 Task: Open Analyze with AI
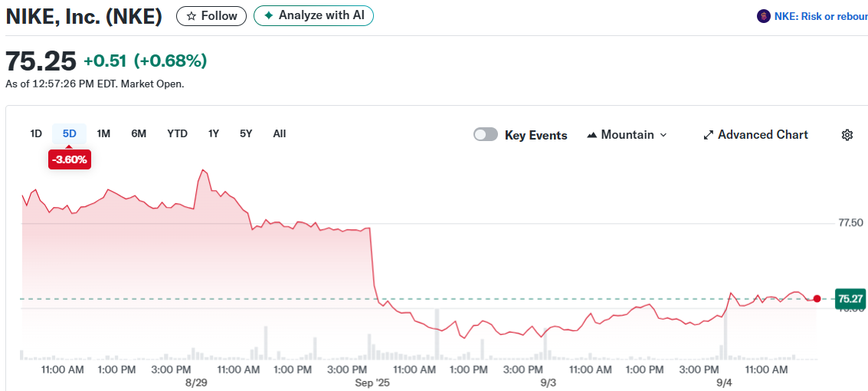pos(313,15)
